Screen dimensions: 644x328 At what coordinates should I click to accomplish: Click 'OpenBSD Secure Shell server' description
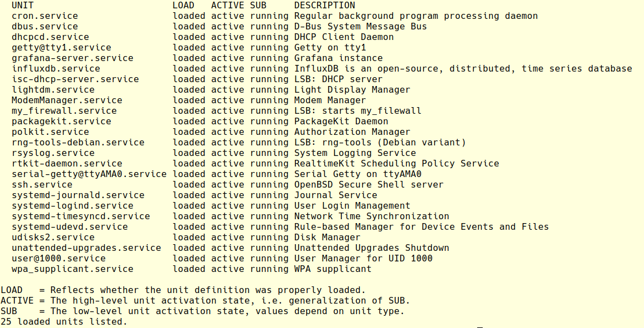pos(369,185)
